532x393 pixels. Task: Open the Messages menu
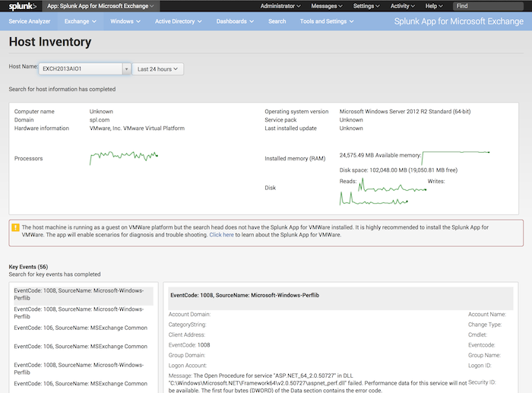[x=327, y=6]
